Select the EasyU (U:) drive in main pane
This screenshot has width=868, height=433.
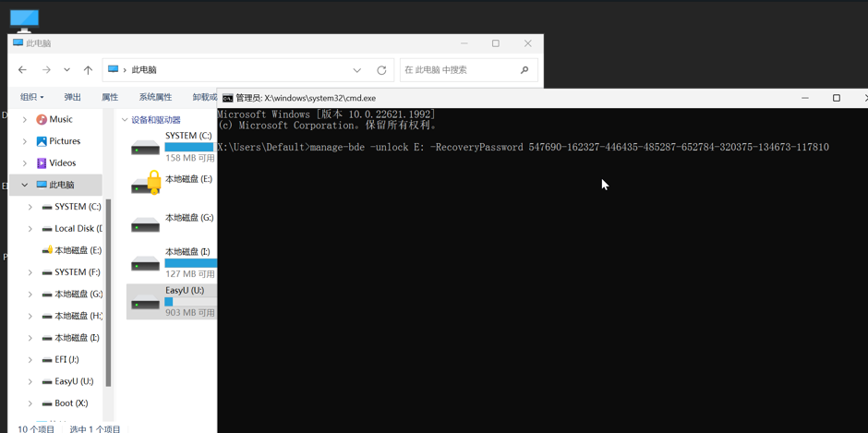(146, 303)
